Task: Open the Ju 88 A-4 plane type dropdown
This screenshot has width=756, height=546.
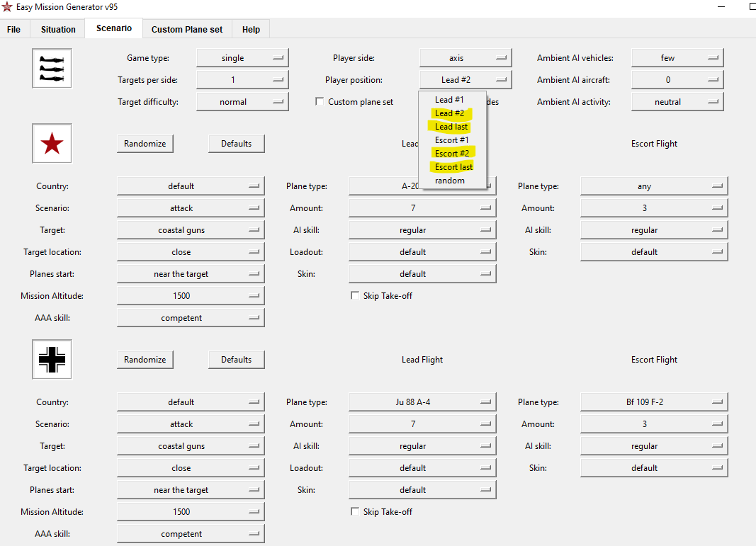Action: [422, 402]
